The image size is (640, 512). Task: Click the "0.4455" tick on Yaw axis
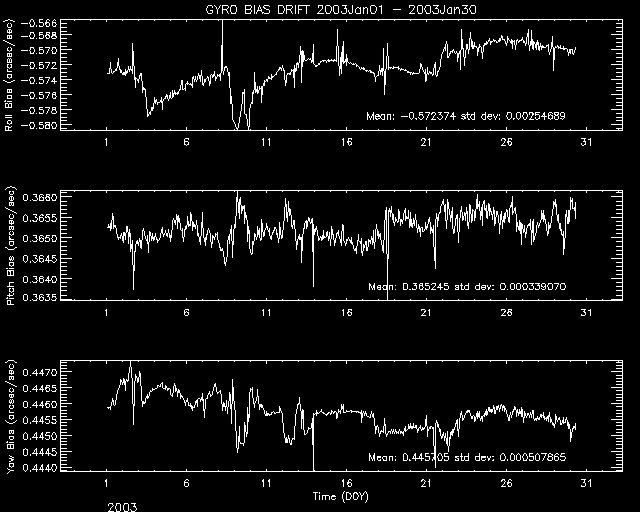(x=40, y=420)
